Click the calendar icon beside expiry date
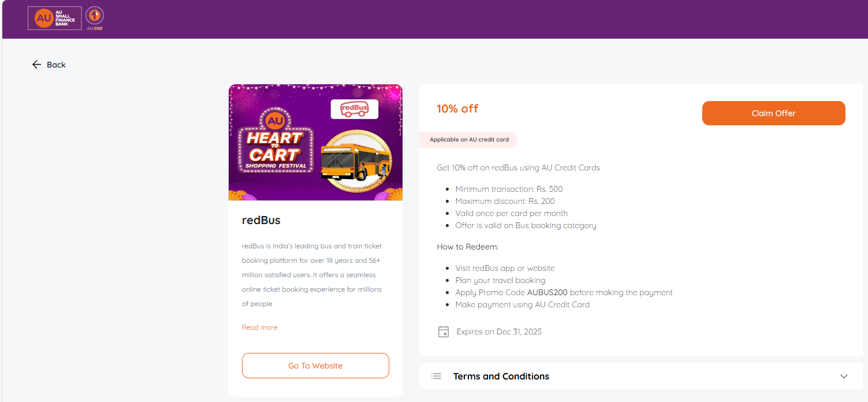This screenshot has height=402, width=868. [x=444, y=332]
